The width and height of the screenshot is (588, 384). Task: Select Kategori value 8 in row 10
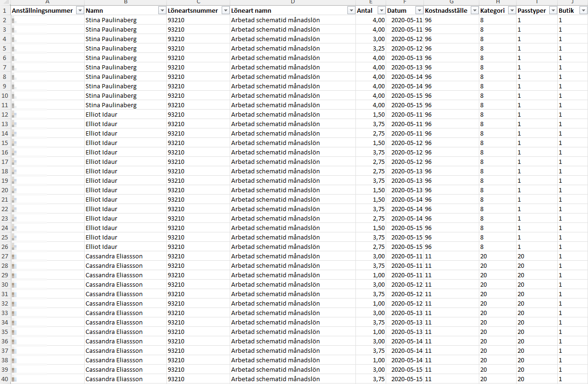pos(498,95)
